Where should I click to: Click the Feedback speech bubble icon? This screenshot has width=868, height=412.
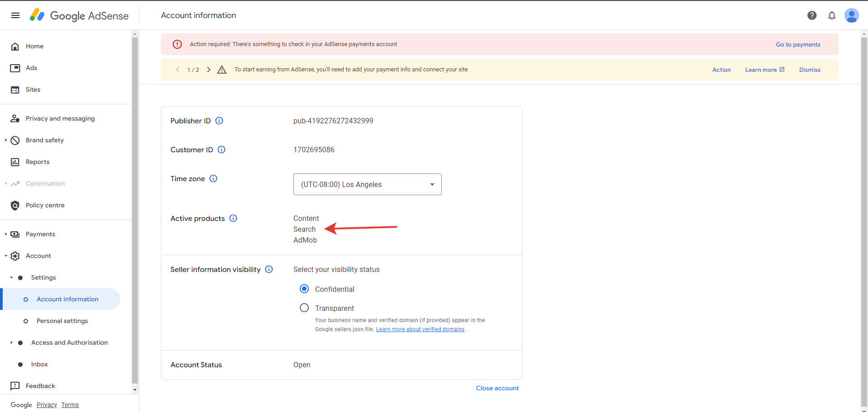[15, 386]
